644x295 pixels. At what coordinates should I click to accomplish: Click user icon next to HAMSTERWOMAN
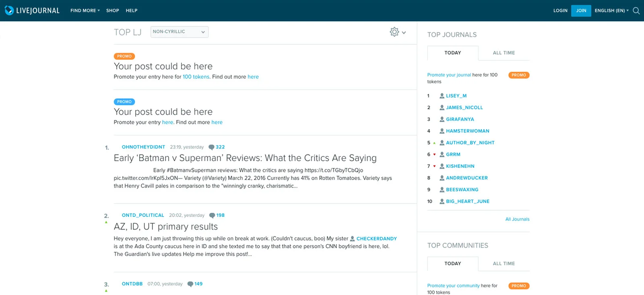(442, 131)
